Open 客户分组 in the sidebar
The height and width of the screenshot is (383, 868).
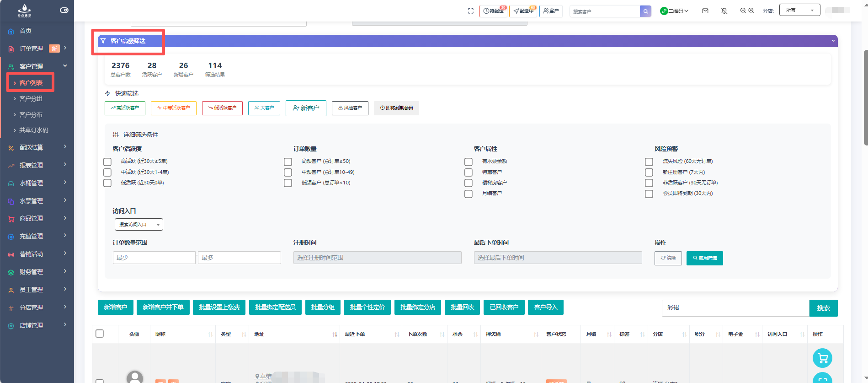[31, 99]
